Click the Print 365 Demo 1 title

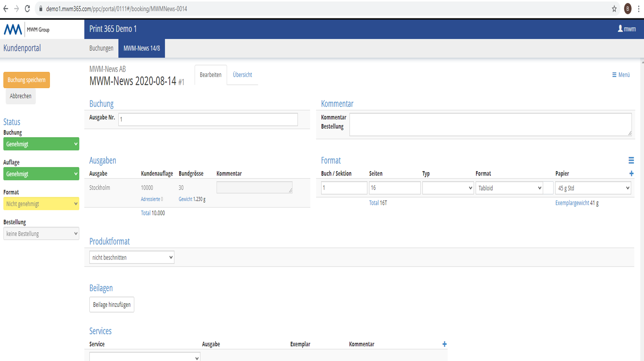113,29
